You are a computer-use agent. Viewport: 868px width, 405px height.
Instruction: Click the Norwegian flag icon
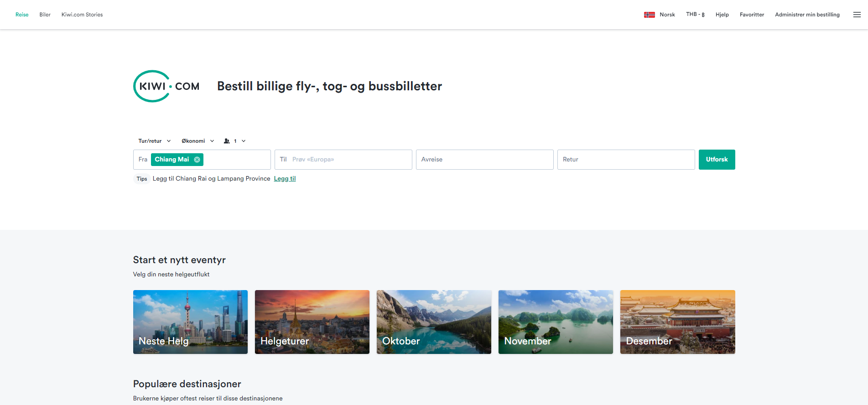click(649, 15)
